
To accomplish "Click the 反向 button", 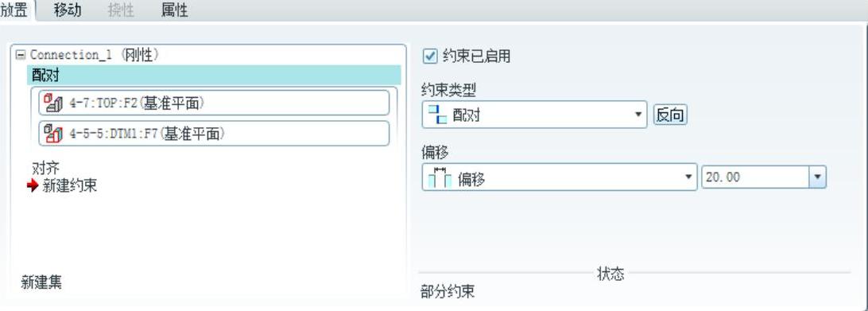I will coord(670,115).
